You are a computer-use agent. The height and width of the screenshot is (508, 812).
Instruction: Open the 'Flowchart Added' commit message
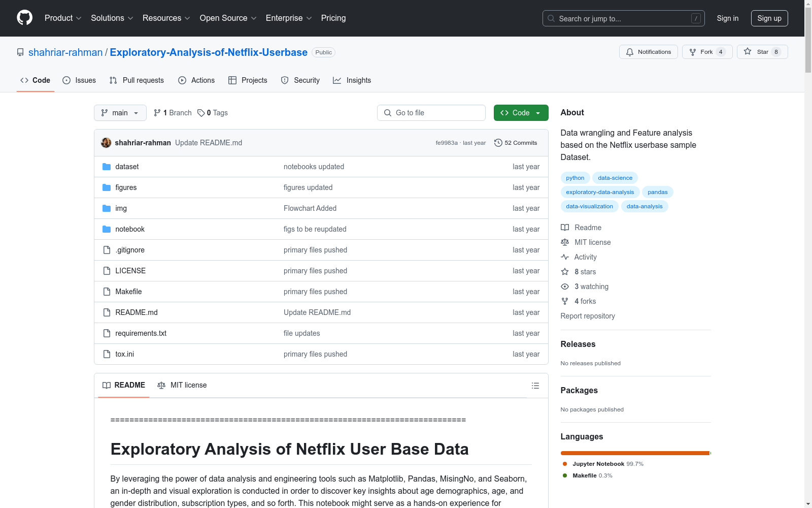(x=310, y=208)
